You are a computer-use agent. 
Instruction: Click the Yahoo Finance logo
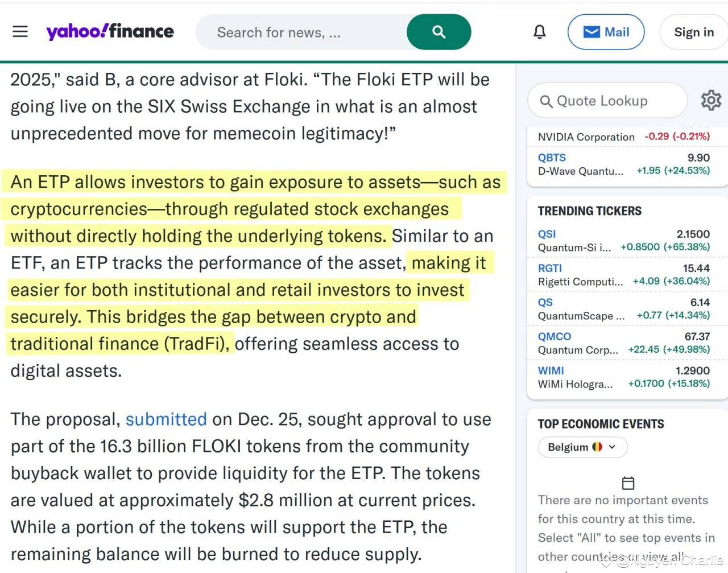coord(110,31)
